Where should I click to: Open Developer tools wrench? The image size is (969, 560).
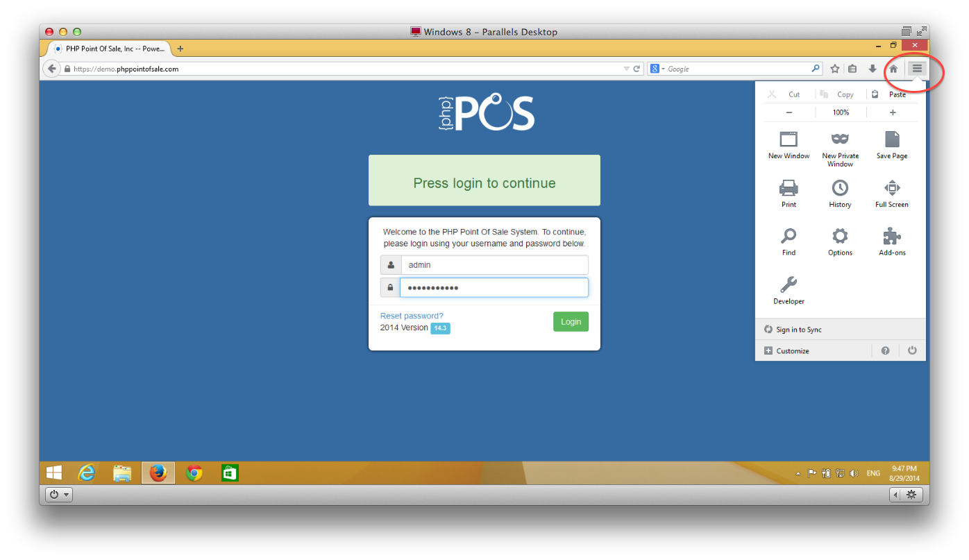click(x=789, y=285)
